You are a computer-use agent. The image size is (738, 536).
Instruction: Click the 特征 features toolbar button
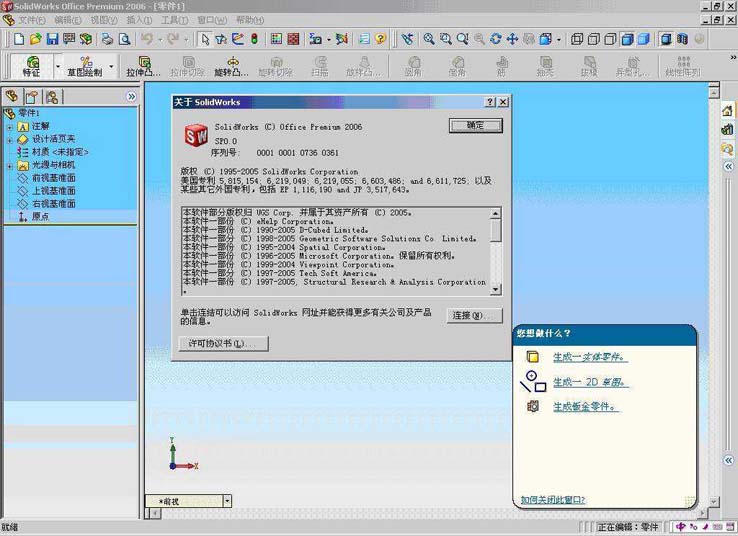coord(32,66)
